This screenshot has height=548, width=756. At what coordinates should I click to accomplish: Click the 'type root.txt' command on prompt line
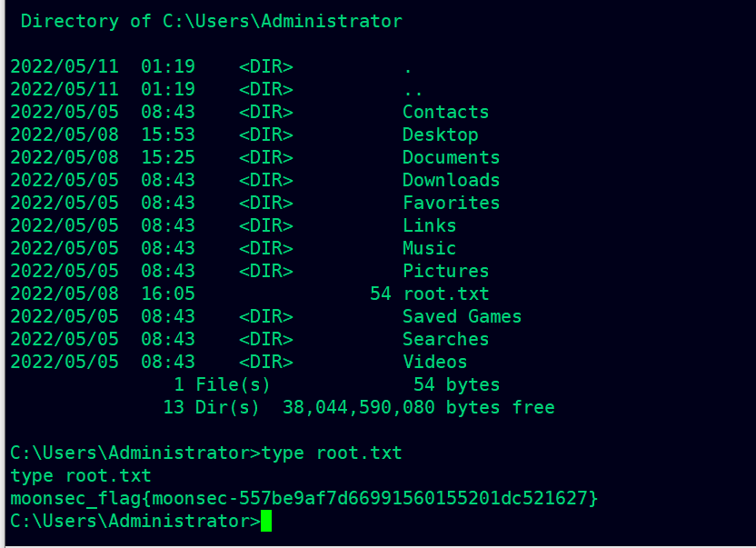point(332,453)
